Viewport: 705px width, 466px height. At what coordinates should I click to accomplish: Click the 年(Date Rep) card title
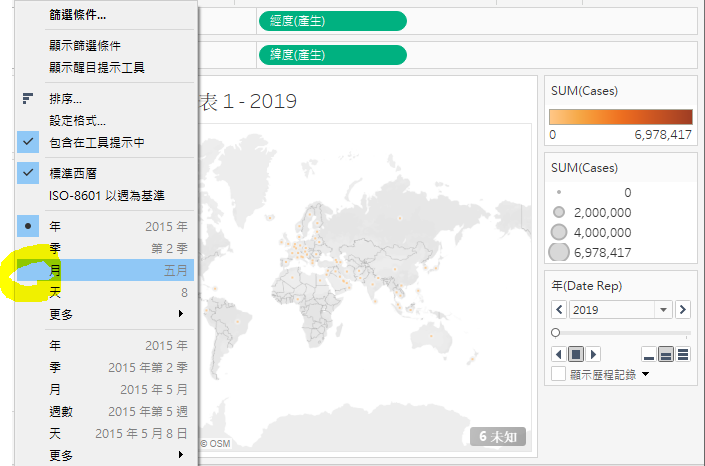587,286
